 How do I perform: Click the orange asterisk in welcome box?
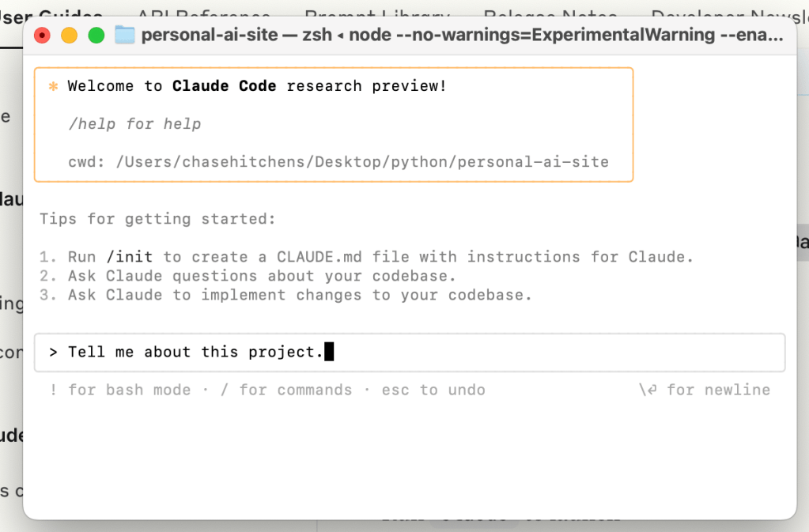(x=54, y=86)
